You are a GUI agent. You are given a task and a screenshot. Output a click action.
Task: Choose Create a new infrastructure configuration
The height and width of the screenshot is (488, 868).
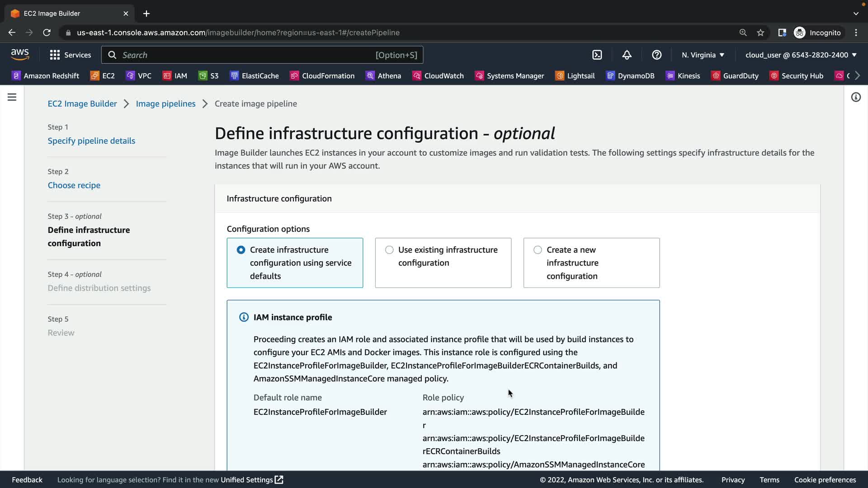pos(538,250)
